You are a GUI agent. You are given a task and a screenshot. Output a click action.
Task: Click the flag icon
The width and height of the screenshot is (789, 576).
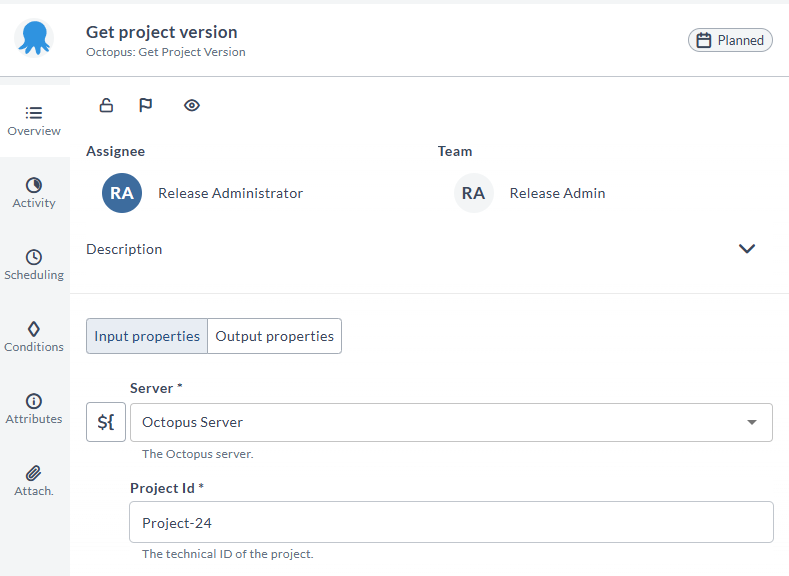coord(145,105)
